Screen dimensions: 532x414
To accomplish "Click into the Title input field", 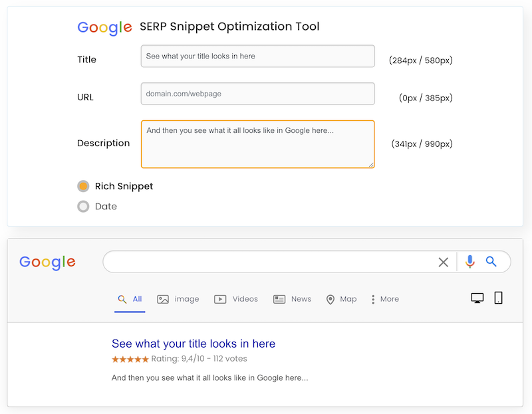I will [257, 56].
